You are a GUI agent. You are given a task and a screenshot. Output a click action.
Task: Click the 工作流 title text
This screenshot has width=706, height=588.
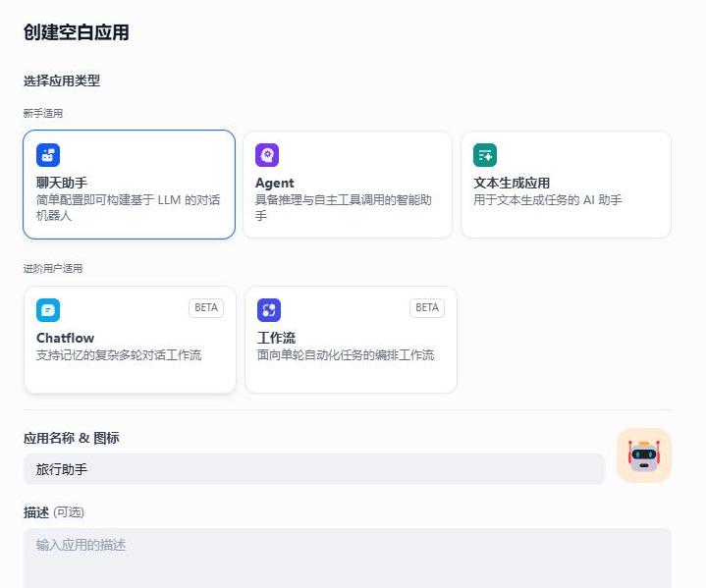coord(276,338)
